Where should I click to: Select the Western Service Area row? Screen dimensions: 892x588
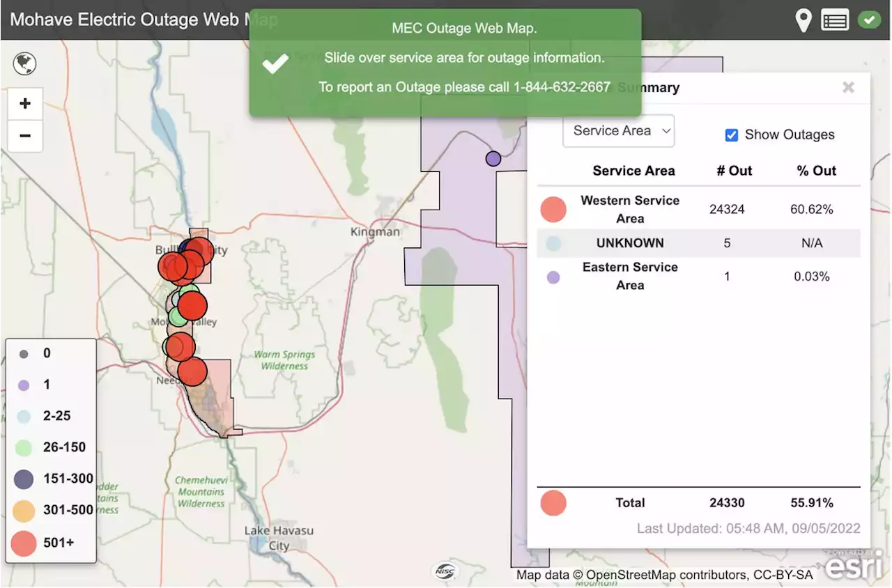point(698,209)
